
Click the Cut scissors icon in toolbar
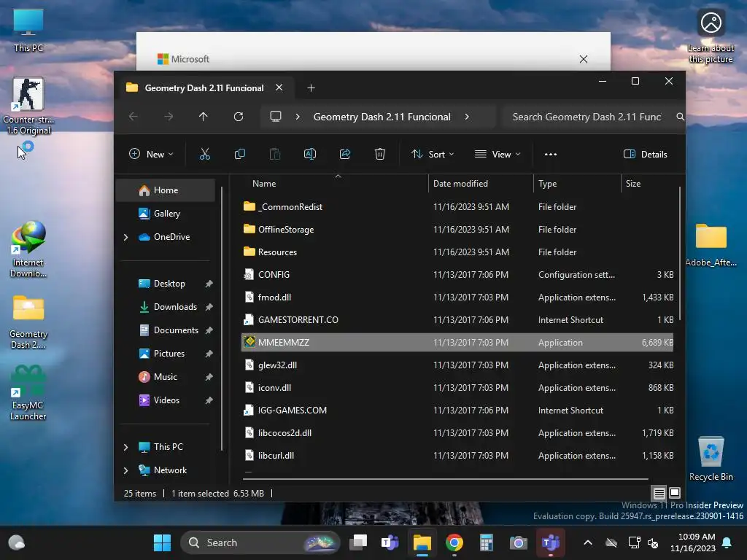[205, 154]
